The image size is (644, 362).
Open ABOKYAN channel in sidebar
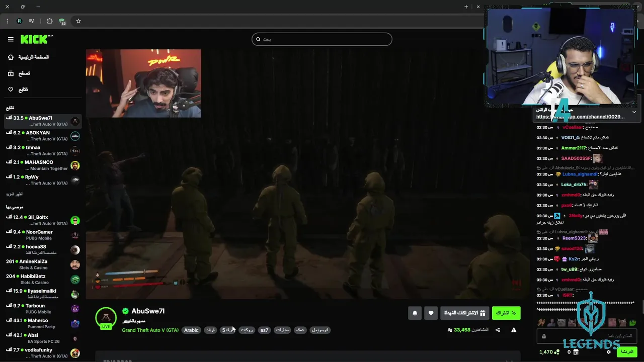(x=42, y=136)
